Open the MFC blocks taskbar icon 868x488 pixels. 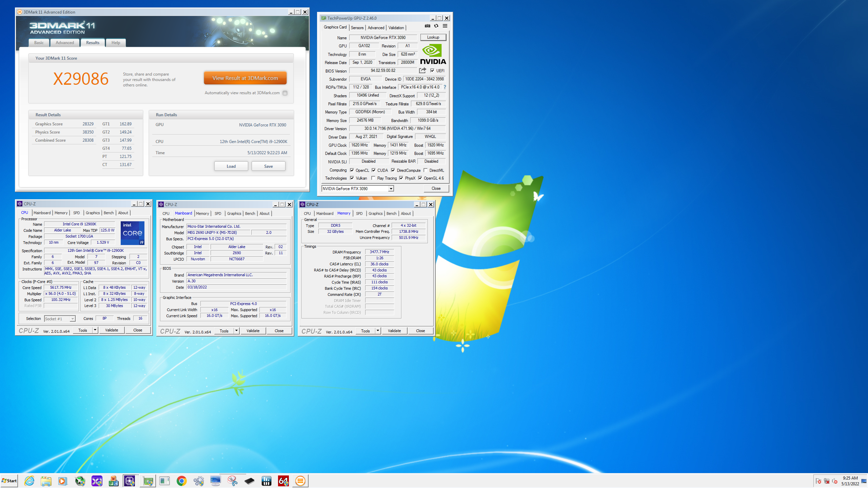(114, 481)
